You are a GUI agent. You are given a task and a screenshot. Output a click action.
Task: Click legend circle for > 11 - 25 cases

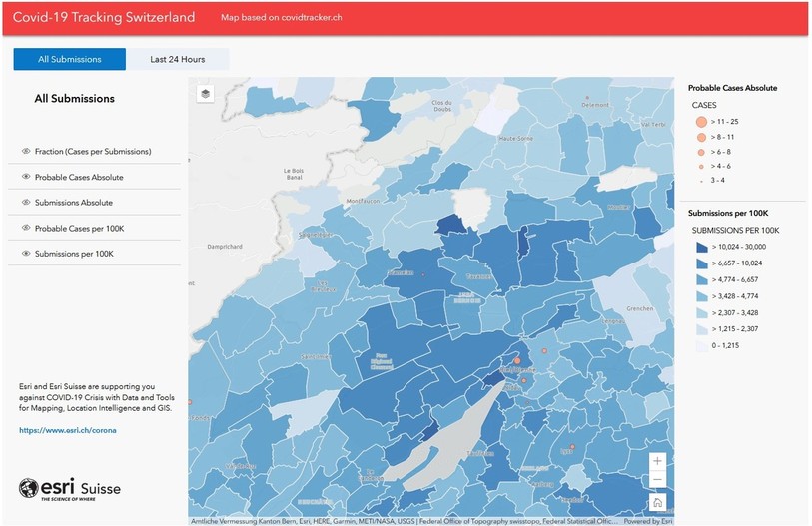coord(701,122)
